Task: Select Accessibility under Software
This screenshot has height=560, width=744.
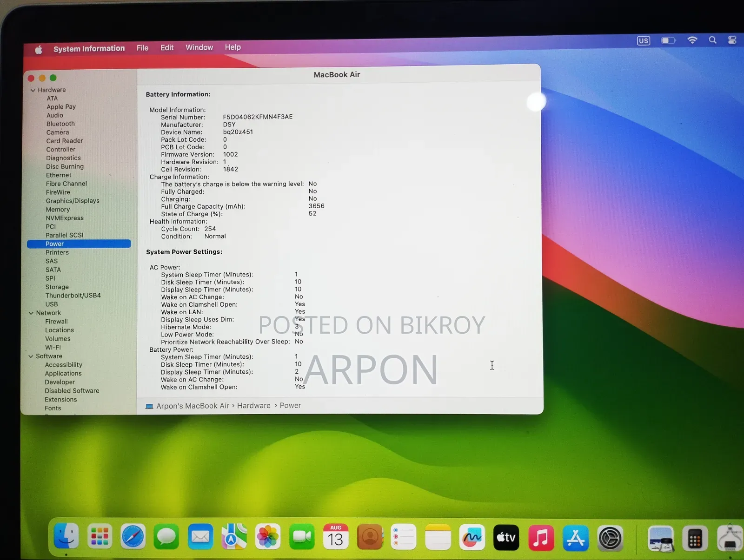Action: click(x=64, y=365)
